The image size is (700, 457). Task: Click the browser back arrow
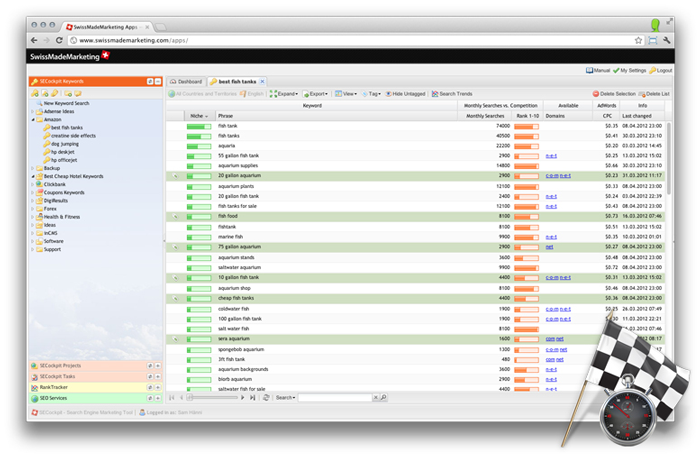pyautogui.click(x=34, y=40)
